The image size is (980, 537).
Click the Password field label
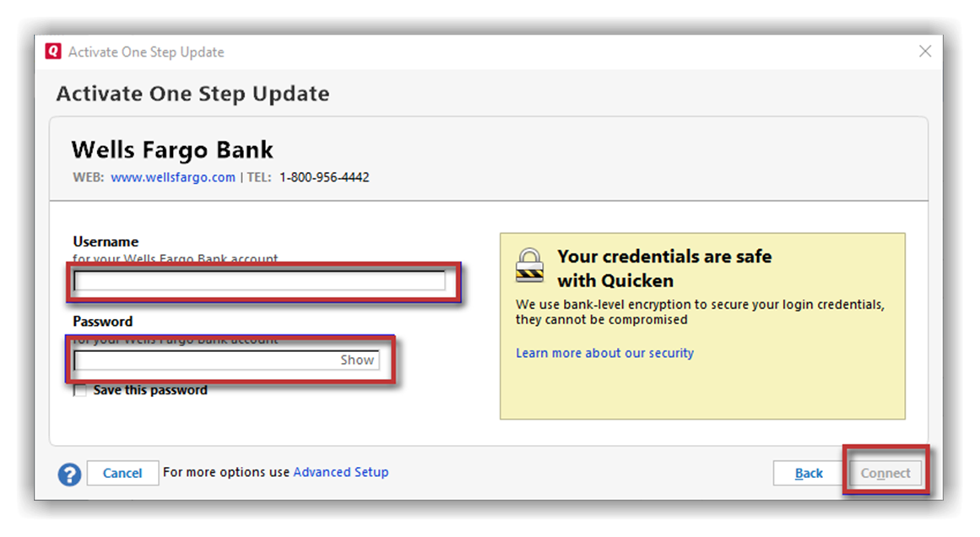(103, 322)
